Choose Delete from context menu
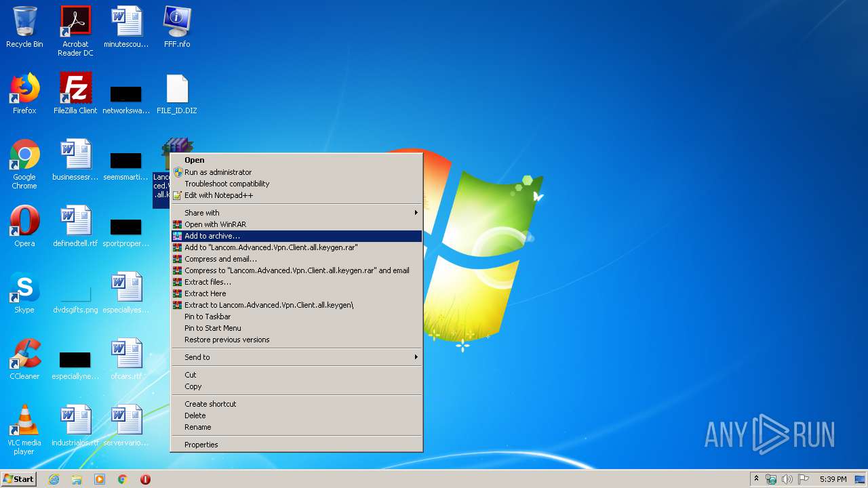Viewport: 868px width, 488px height. 296,415
